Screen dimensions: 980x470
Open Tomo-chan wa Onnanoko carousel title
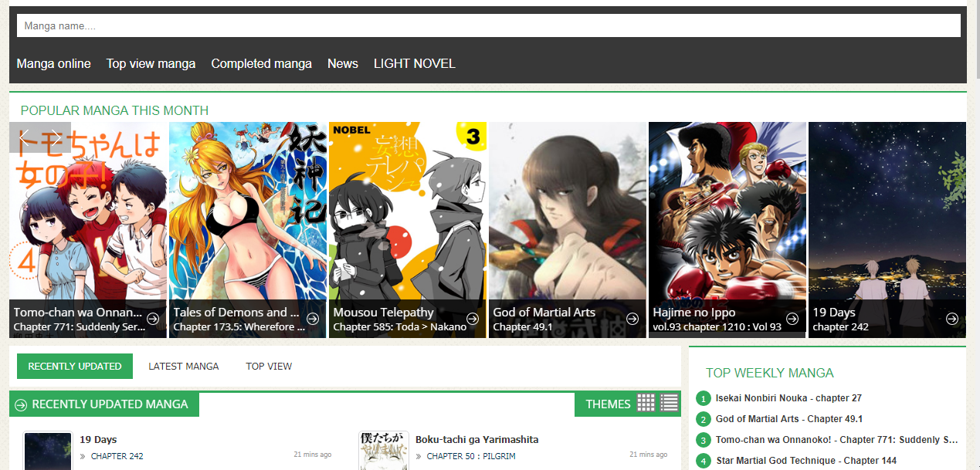click(78, 313)
